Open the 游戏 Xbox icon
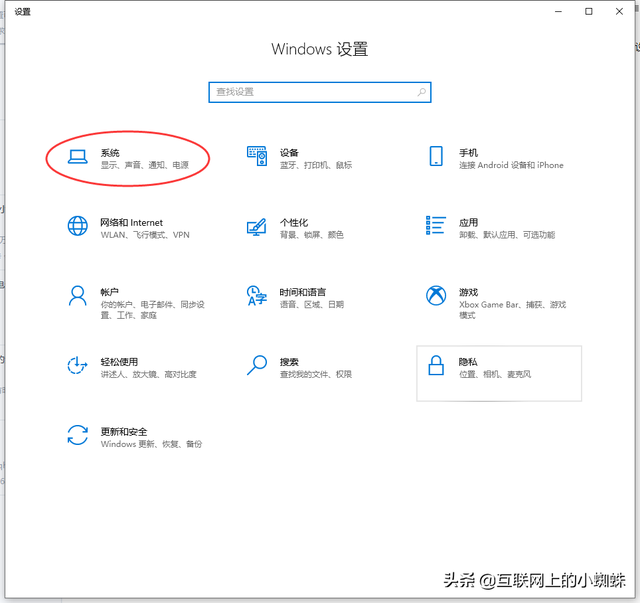Screen dimensions: 640x603 pyautogui.click(x=436, y=295)
